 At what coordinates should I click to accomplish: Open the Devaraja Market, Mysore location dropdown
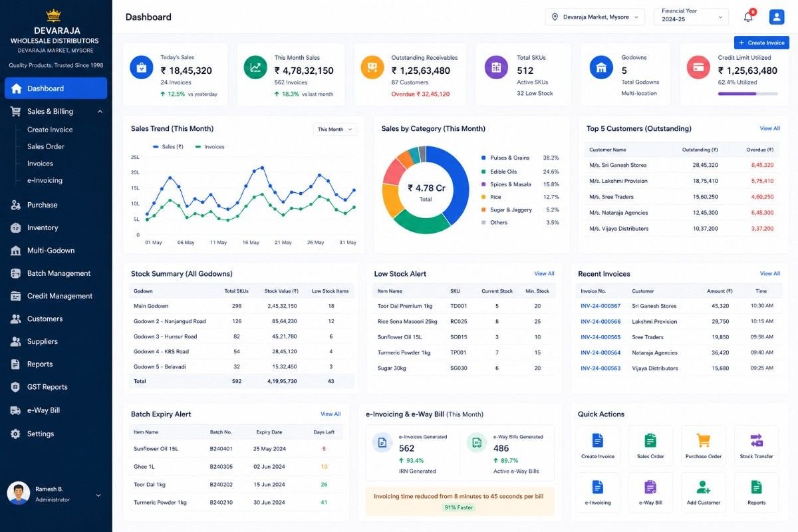pos(595,17)
